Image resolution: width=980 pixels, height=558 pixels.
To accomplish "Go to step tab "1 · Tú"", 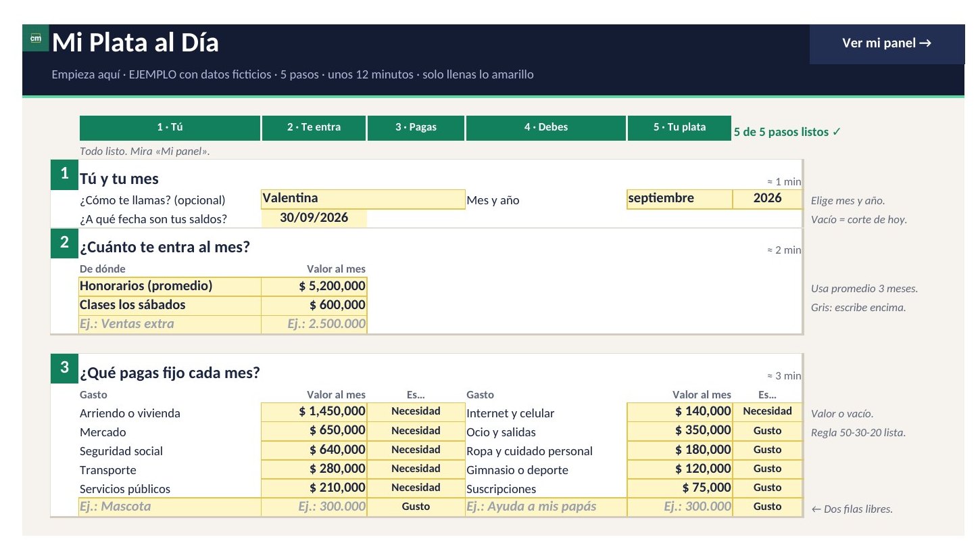I will [170, 127].
